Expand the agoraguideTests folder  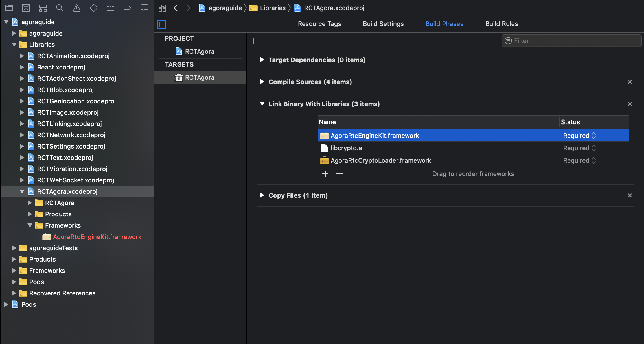[14, 248]
